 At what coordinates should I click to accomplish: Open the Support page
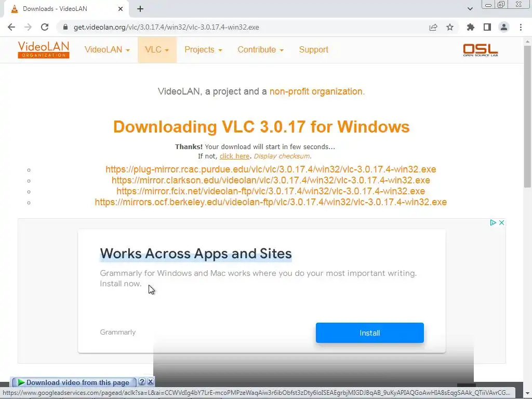[x=313, y=49]
